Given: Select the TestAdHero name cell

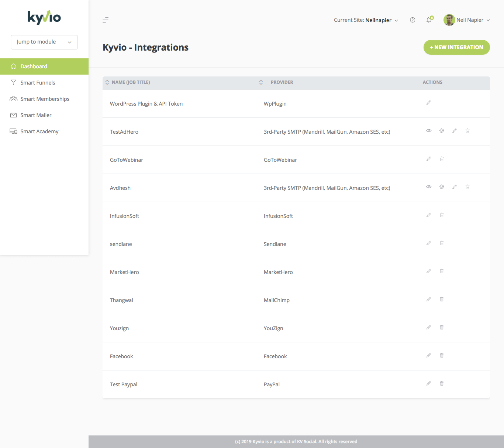Looking at the screenshot, I should point(124,132).
